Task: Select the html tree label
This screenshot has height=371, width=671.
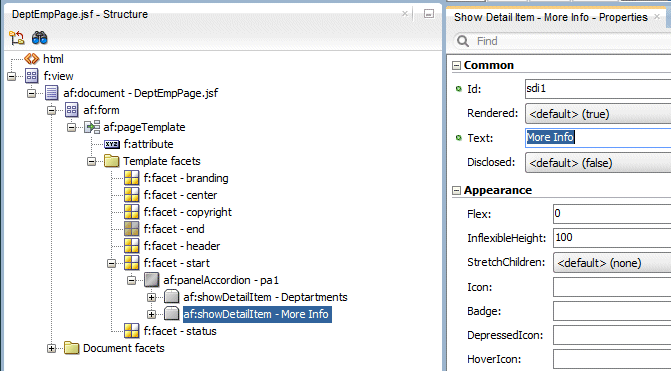Action: click(53, 59)
